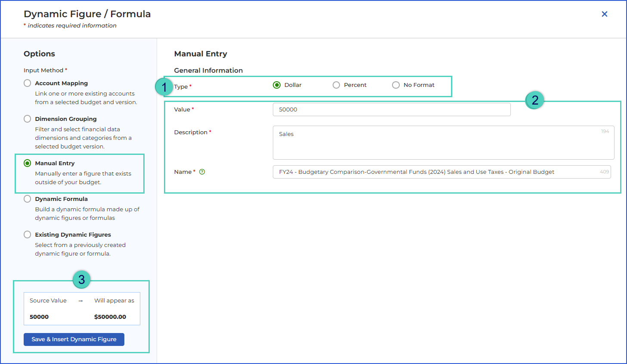Click the arrow between Source Value and result
This screenshot has width=627, height=364.
80,301
